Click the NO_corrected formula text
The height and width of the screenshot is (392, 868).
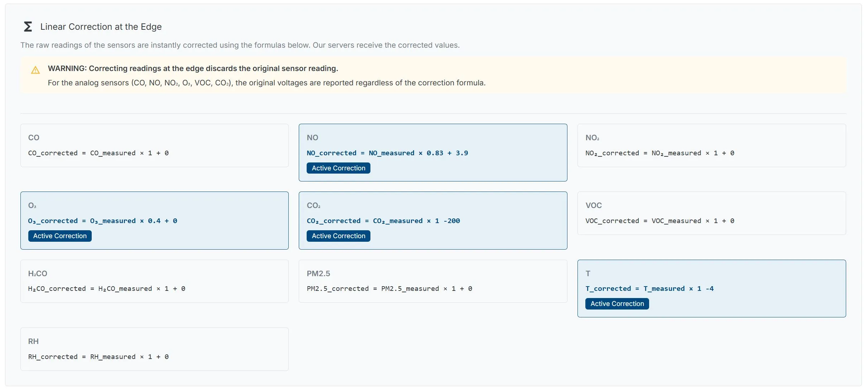[387, 153]
